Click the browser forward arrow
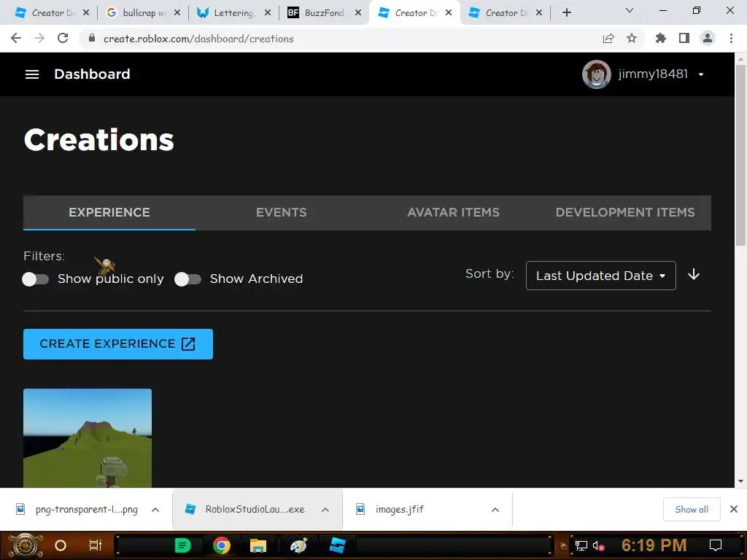 (x=39, y=39)
